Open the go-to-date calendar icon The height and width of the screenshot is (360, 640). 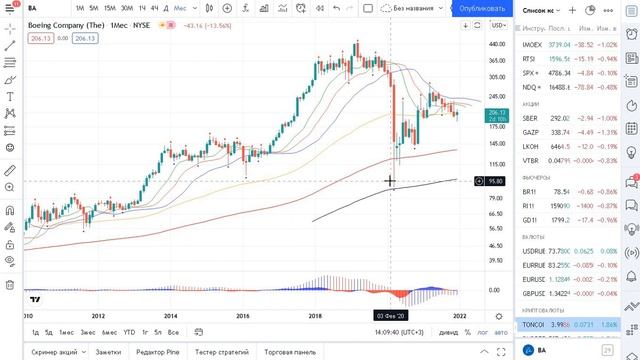(198, 332)
